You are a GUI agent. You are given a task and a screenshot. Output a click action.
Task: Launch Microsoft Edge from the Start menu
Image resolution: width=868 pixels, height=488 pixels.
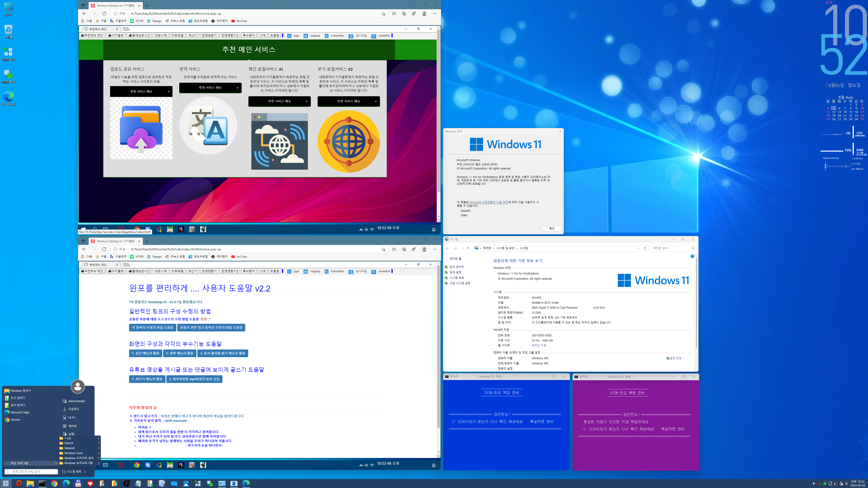tap(17, 412)
